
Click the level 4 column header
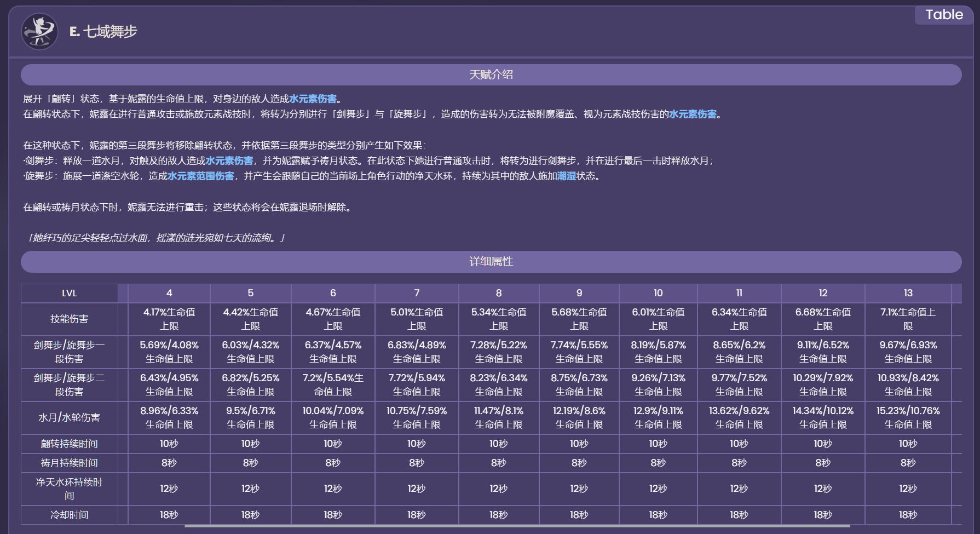[169, 293]
